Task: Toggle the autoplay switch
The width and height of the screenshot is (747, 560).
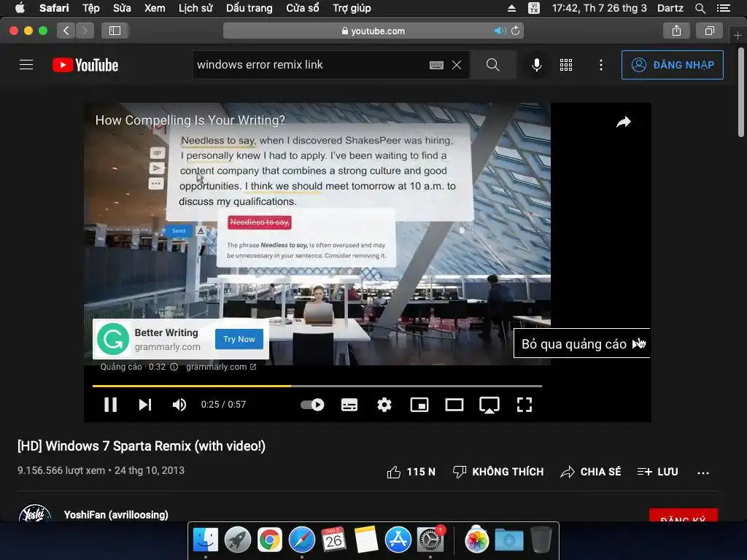Action: (x=312, y=405)
